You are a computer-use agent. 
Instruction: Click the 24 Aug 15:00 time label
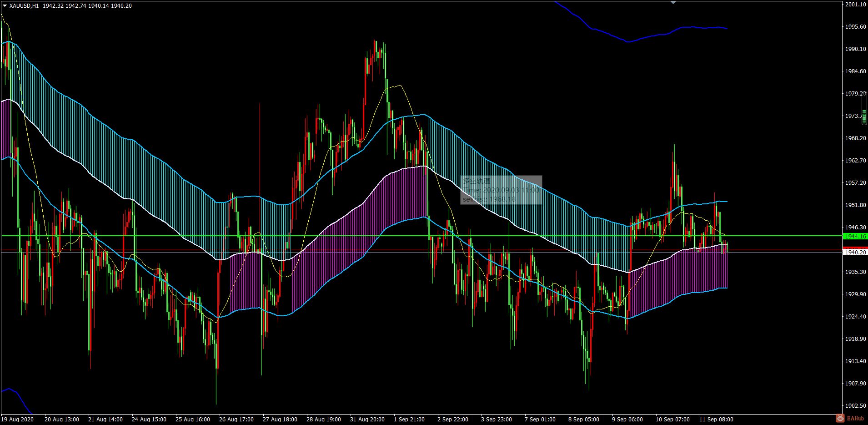(x=149, y=420)
